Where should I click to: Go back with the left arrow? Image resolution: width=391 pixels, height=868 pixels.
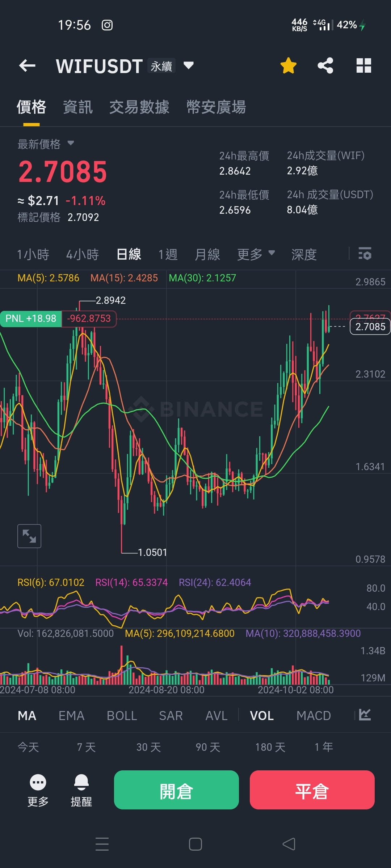[27, 66]
